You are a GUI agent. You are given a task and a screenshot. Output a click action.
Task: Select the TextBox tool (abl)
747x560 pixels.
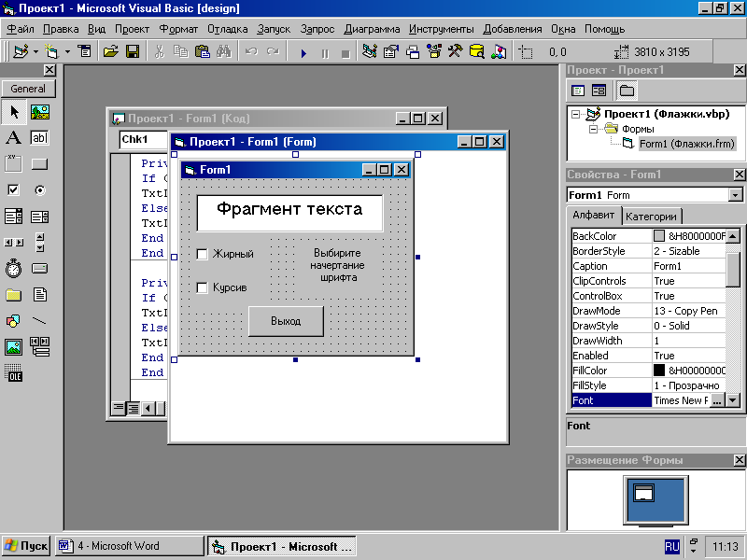[39, 138]
